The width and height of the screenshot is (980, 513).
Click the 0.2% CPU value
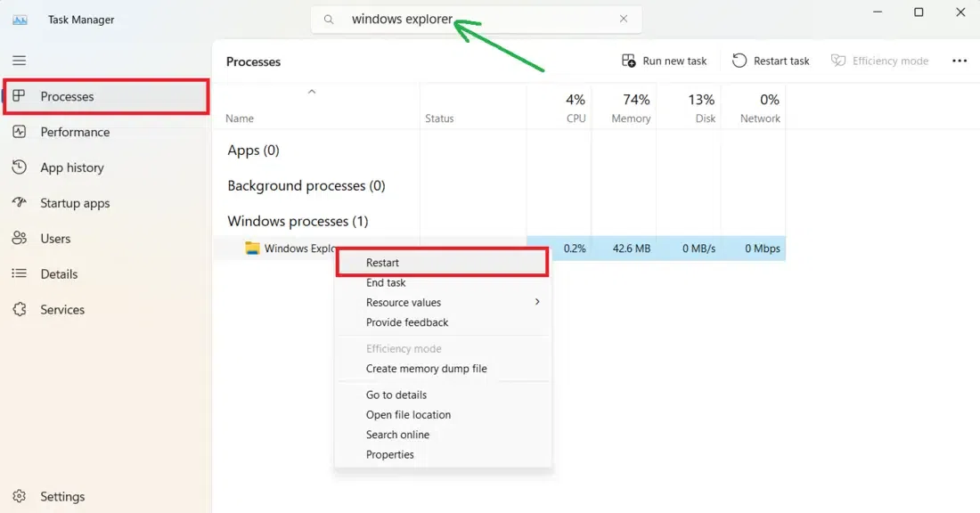pyautogui.click(x=575, y=248)
